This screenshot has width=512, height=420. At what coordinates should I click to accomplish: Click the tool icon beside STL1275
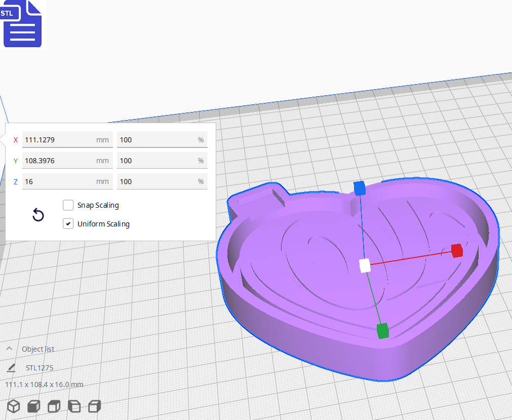(x=11, y=367)
